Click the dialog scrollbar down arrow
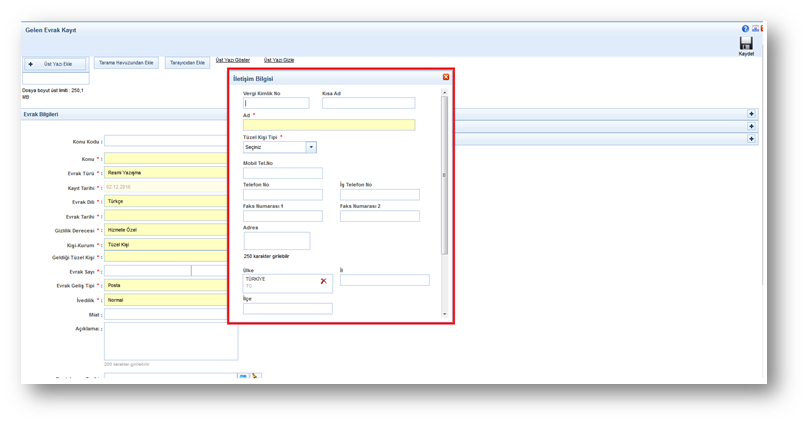This screenshot has width=809, height=426. [x=445, y=314]
